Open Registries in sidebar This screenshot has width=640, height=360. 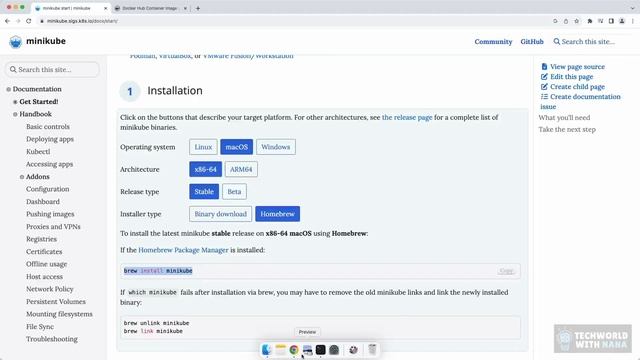(41, 239)
